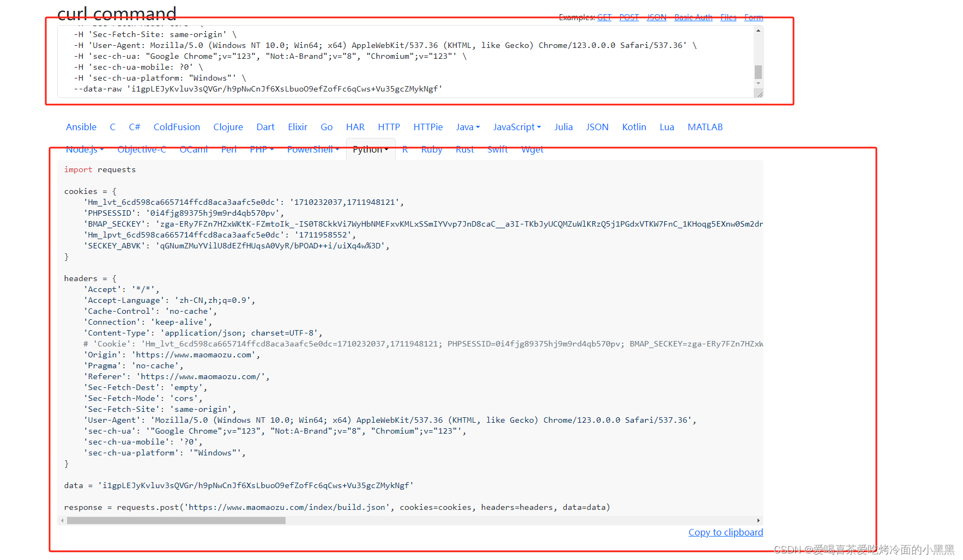Open the Basic Auth example link

pyautogui.click(x=693, y=17)
